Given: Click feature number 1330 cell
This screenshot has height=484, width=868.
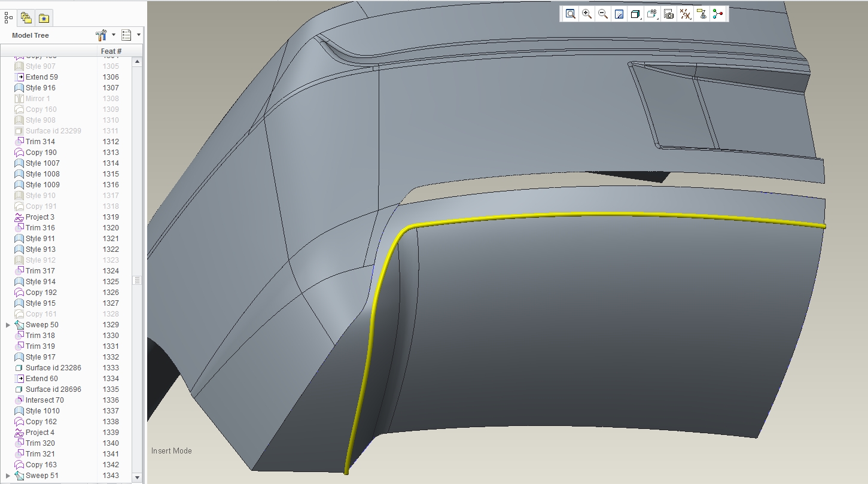Looking at the screenshot, I should click(x=111, y=336).
